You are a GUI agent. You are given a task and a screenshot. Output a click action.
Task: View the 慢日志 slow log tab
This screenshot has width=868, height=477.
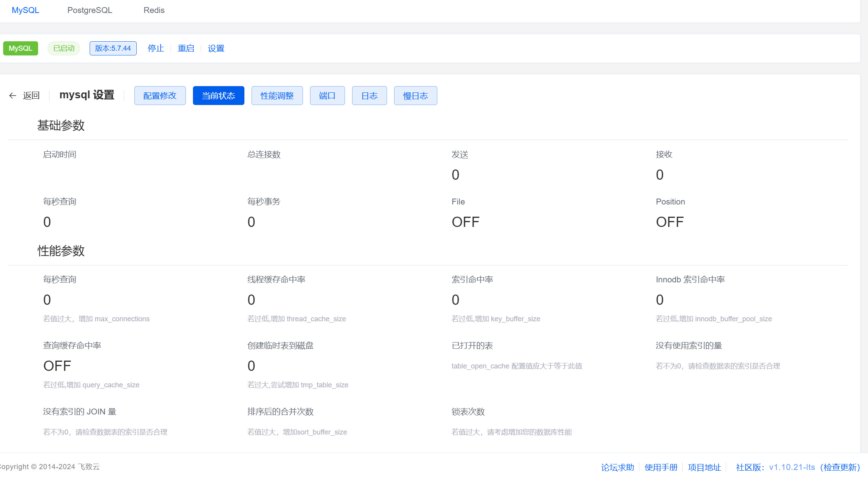415,96
